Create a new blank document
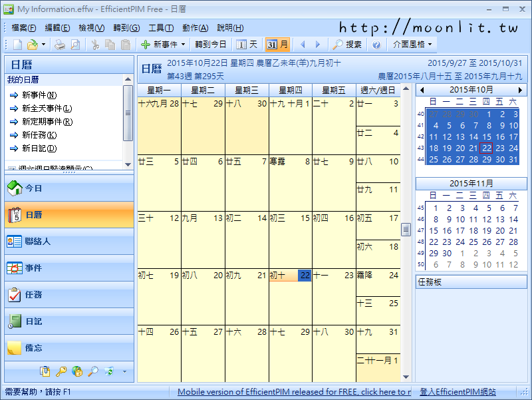Screen dimensions: 532x400 [x=18, y=44]
